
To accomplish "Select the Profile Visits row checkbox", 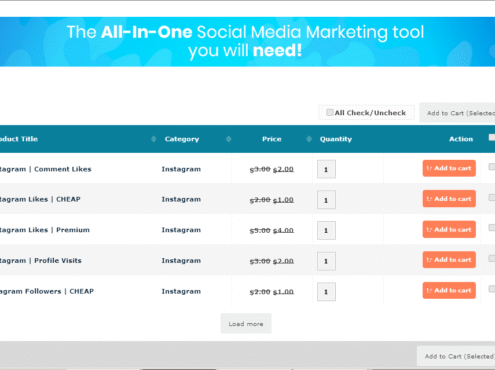I will point(492,258).
